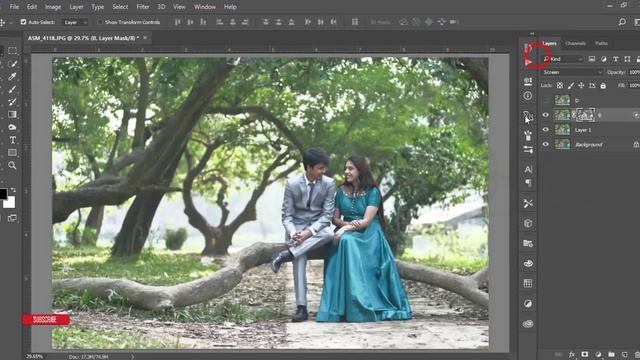This screenshot has width=640, height=360.
Task: Show the hidden top layer
Action: [x=546, y=100]
